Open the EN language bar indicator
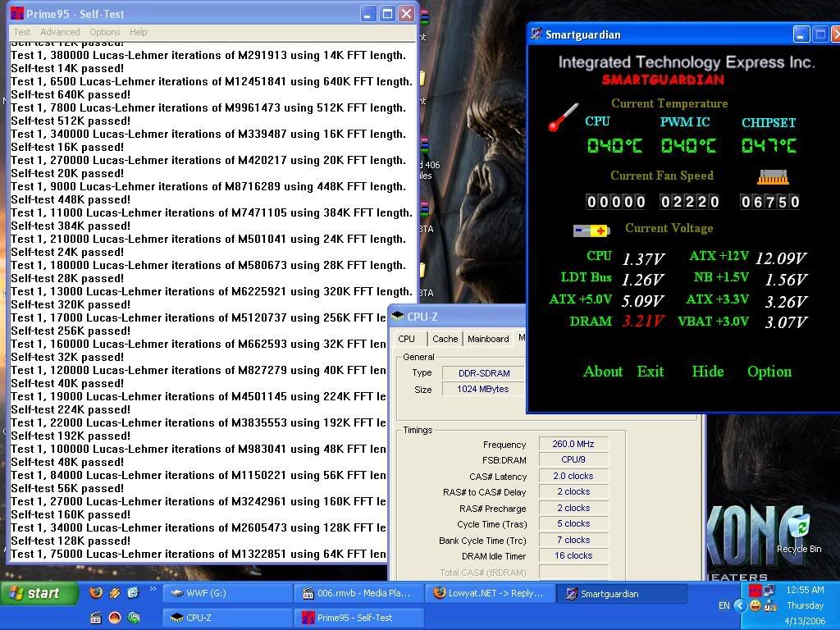The width and height of the screenshot is (840, 630). pos(724,605)
